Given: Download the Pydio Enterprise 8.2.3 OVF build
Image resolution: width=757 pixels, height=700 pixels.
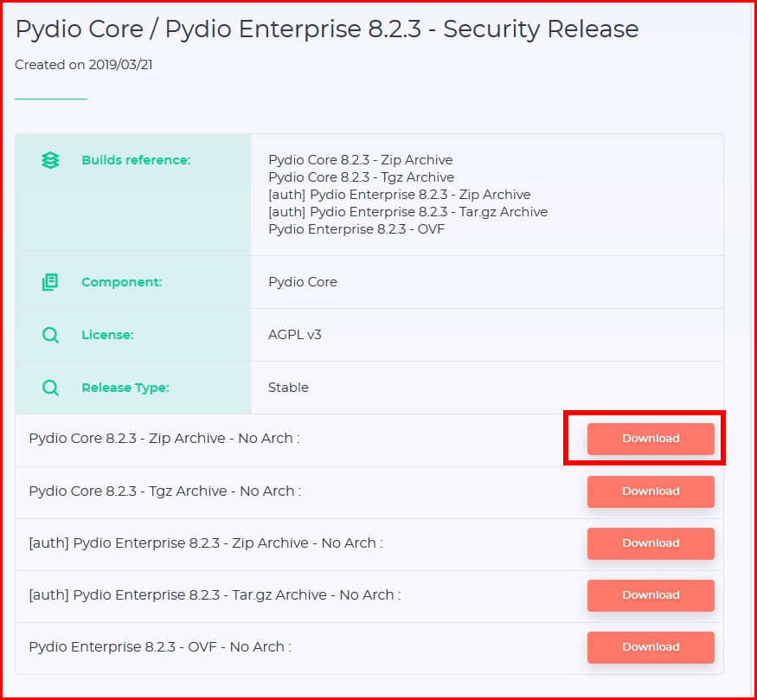Looking at the screenshot, I should click(651, 647).
